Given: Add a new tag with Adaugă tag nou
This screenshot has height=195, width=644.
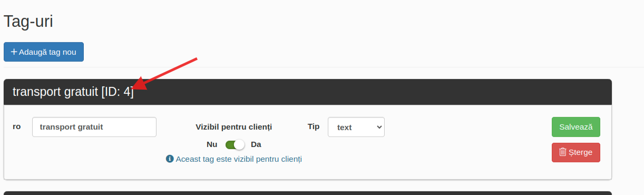Looking at the screenshot, I should [44, 52].
